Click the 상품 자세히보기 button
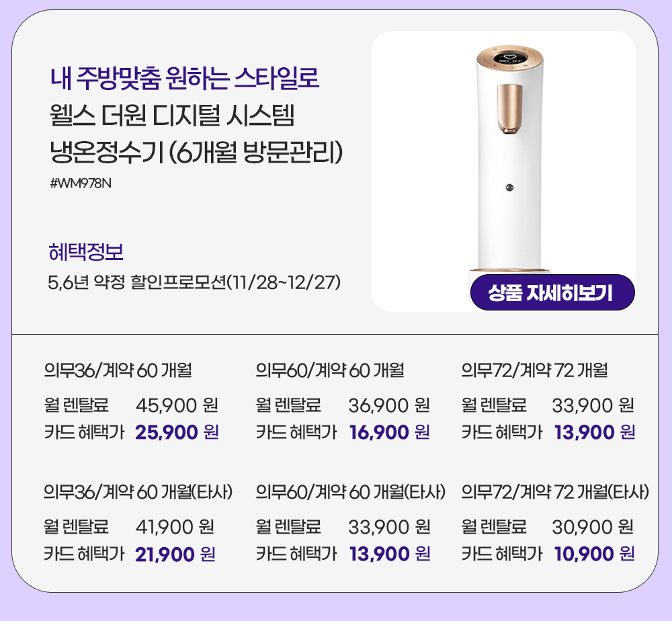 click(552, 293)
